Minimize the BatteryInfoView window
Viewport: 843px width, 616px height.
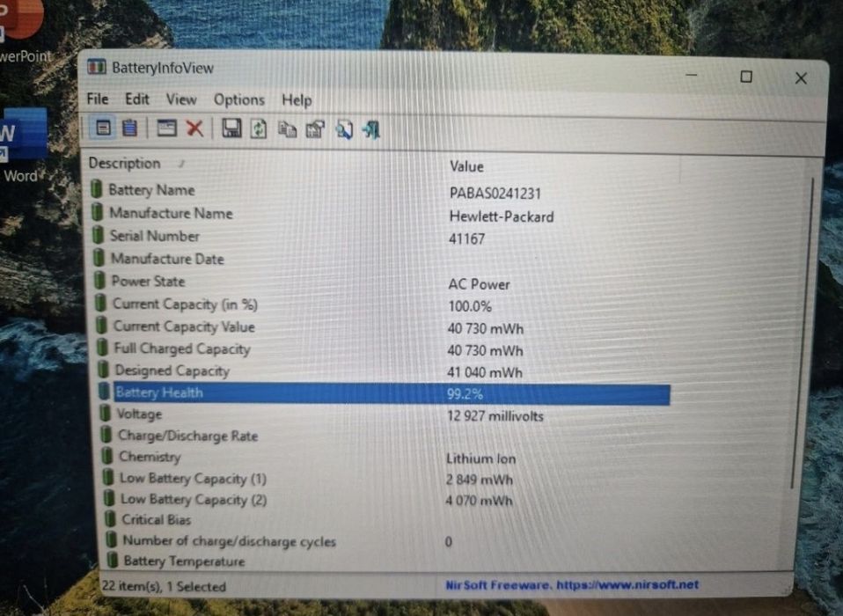point(692,76)
